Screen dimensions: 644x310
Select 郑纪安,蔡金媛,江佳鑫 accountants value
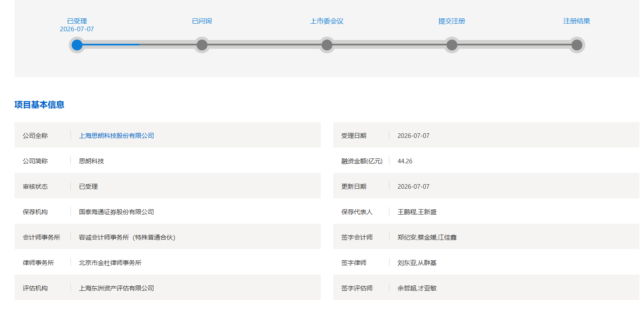(427, 237)
